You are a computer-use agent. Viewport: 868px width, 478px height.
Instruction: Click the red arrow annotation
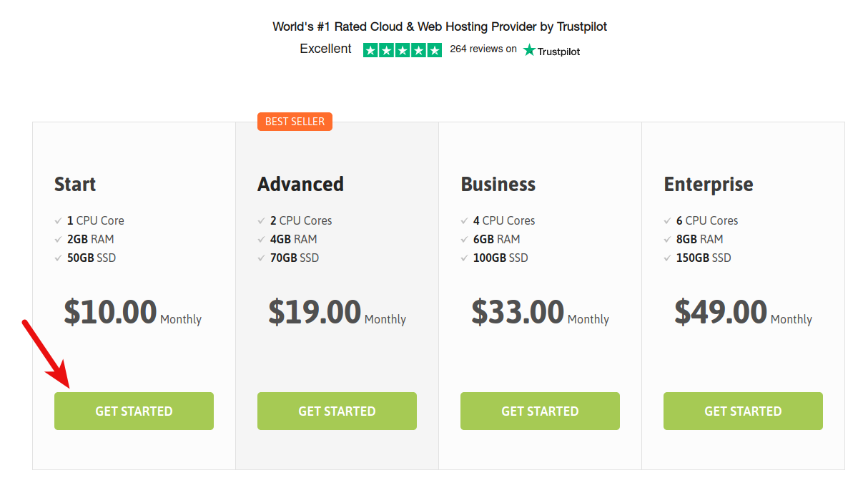46,353
